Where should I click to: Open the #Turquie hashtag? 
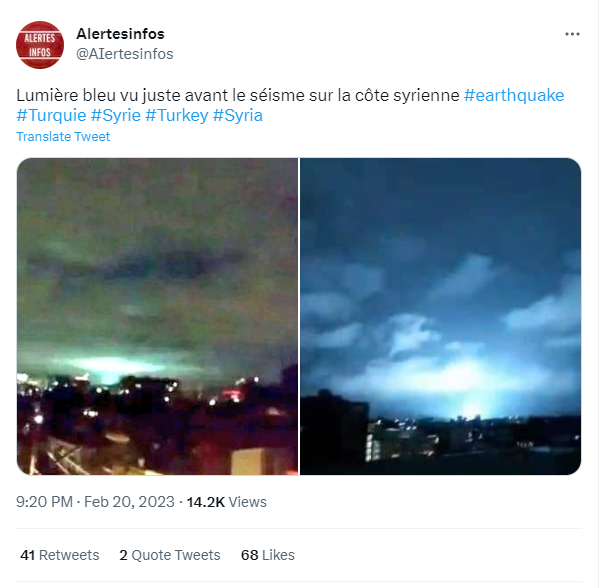(x=51, y=115)
